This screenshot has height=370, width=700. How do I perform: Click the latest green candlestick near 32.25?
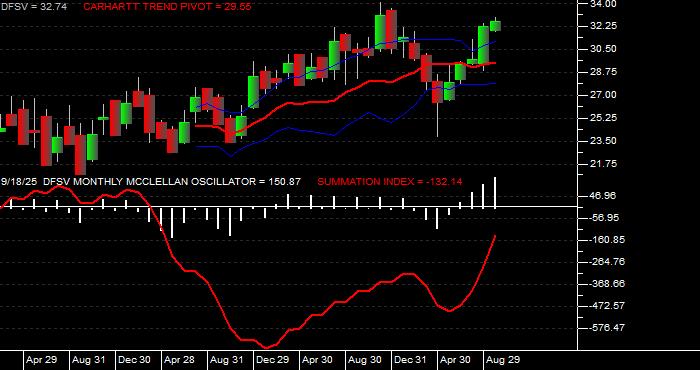[495, 26]
